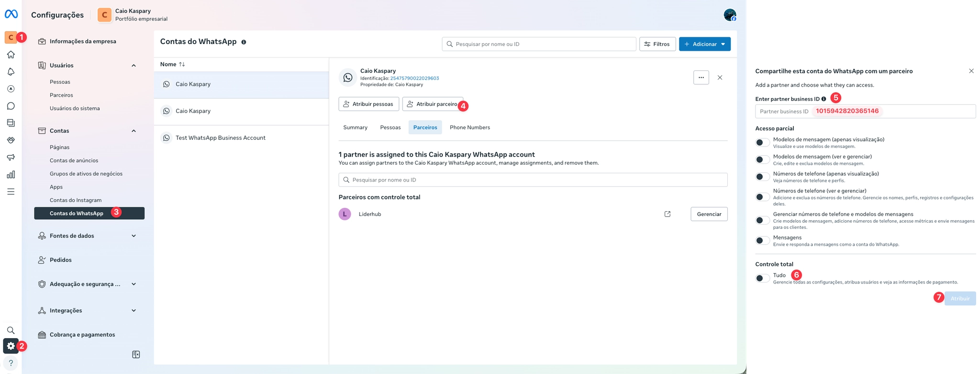Screen dimensions: 980x374
Task: Click the orange C business avatar in left rail
Action: click(x=11, y=37)
